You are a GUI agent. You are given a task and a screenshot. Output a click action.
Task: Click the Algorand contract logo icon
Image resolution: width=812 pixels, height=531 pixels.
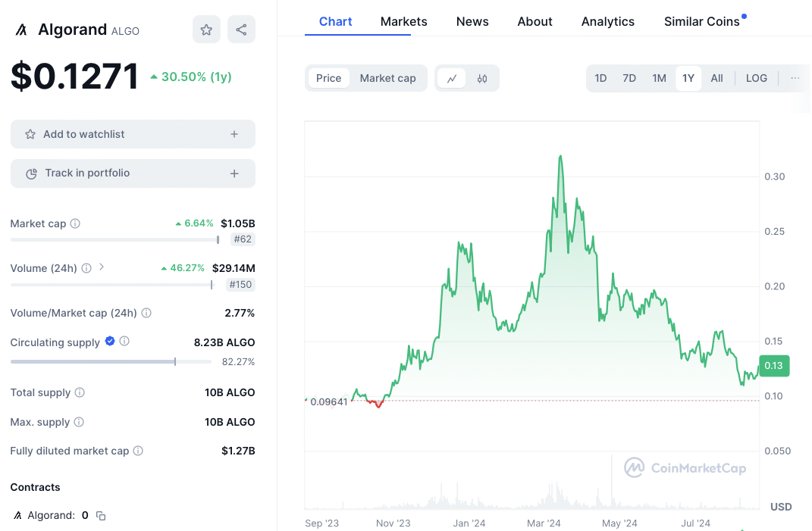17,516
